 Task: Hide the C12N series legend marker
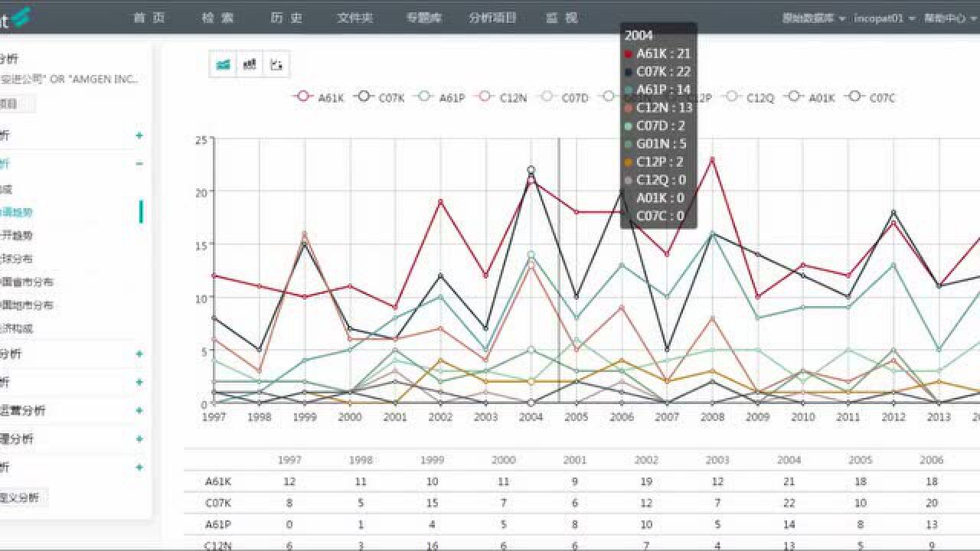point(485,97)
